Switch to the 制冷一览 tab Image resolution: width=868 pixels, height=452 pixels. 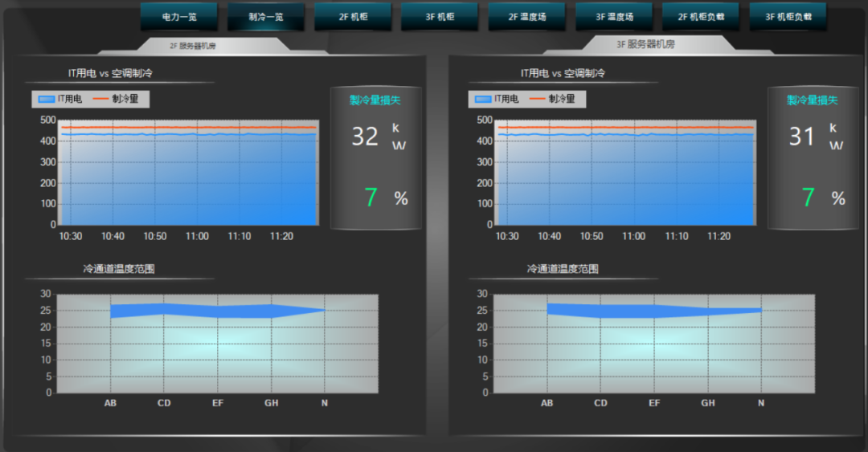point(266,17)
